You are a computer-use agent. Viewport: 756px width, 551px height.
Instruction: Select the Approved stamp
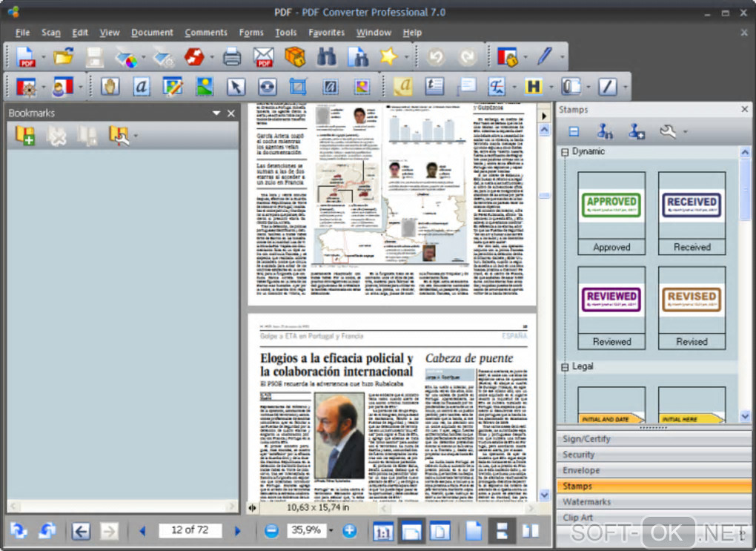coord(611,213)
